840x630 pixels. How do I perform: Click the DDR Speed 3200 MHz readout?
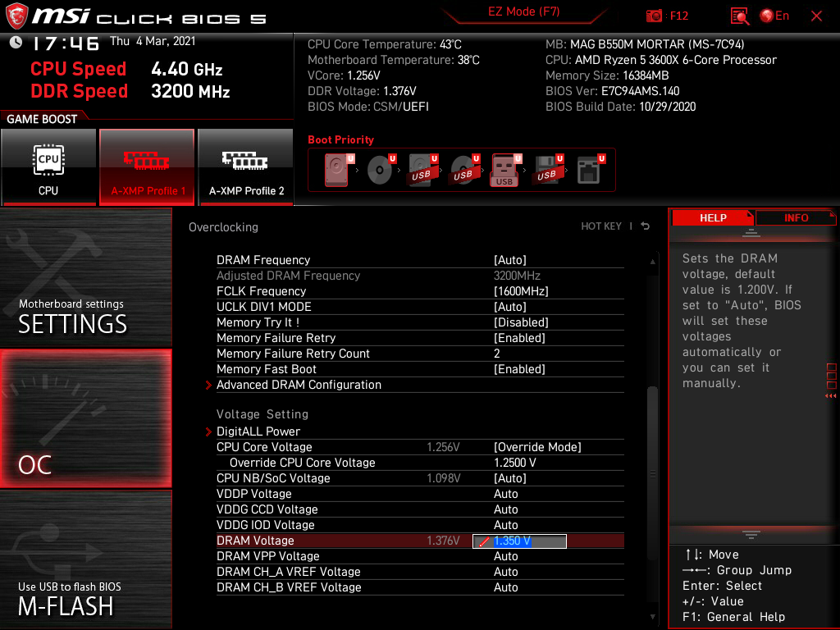click(130, 91)
